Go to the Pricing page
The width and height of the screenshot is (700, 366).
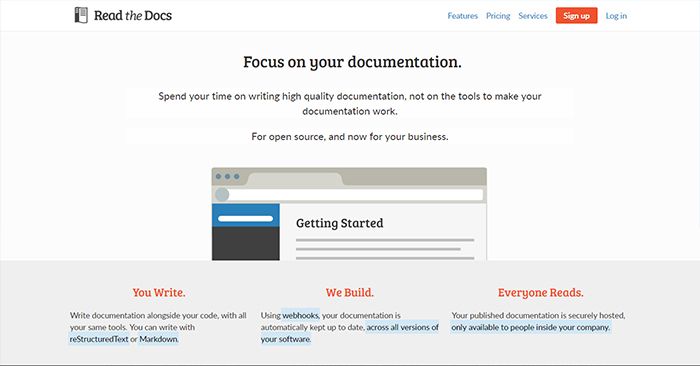pyautogui.click(x=498, y=16)
